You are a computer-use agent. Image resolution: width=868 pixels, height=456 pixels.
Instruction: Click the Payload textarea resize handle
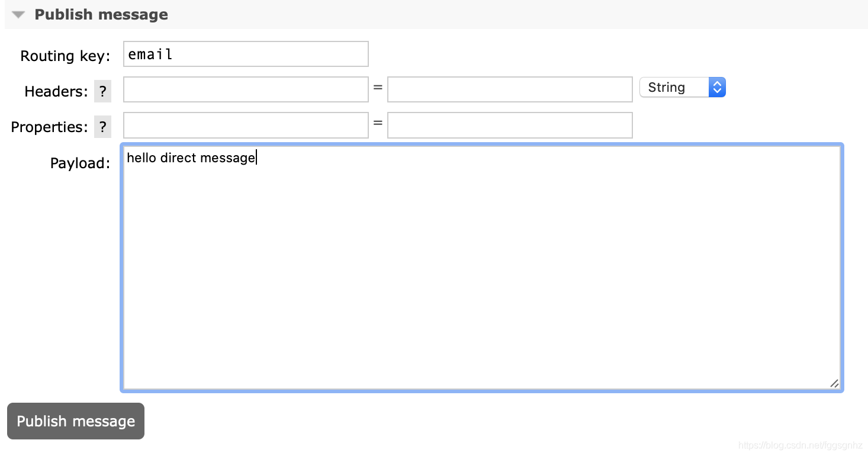[834, 383]
